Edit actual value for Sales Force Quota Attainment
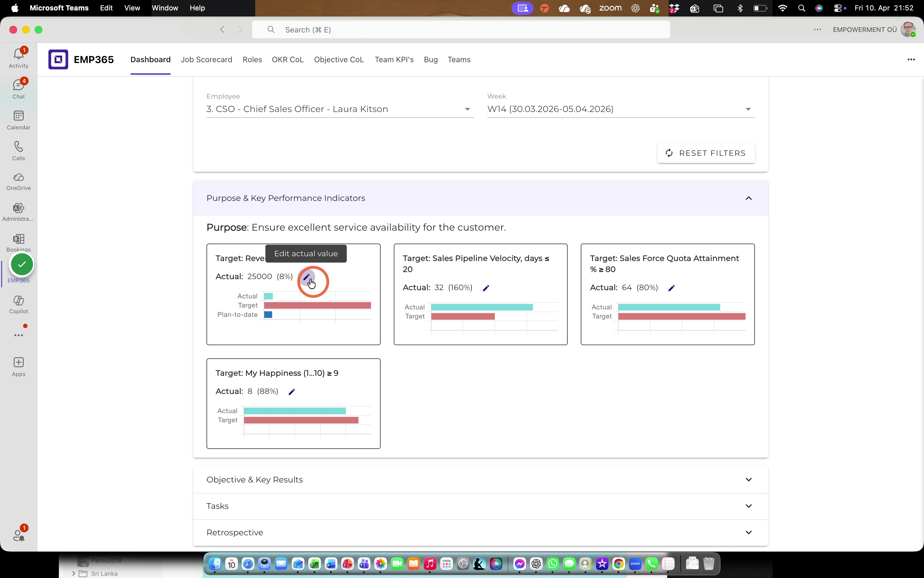Viewport: 924px width, 578px height. (671, 288)
